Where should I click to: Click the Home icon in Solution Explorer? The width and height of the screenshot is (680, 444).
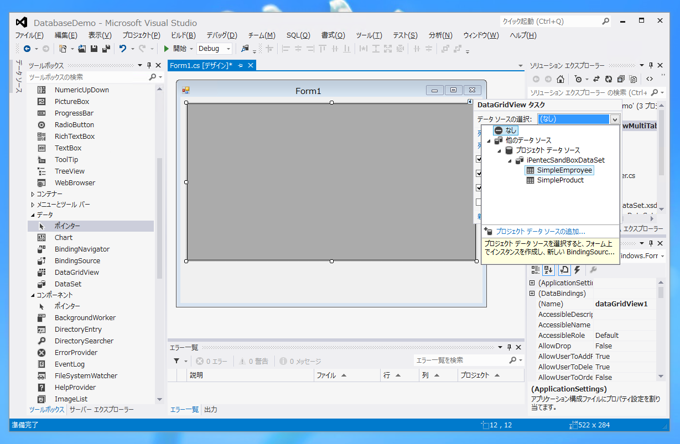(x=560, y=79)
